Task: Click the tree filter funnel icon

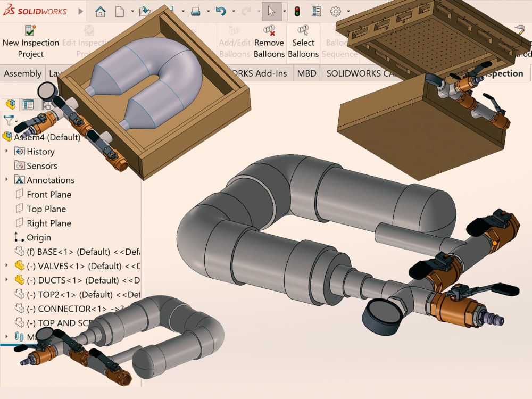Action: pos(8,120)
